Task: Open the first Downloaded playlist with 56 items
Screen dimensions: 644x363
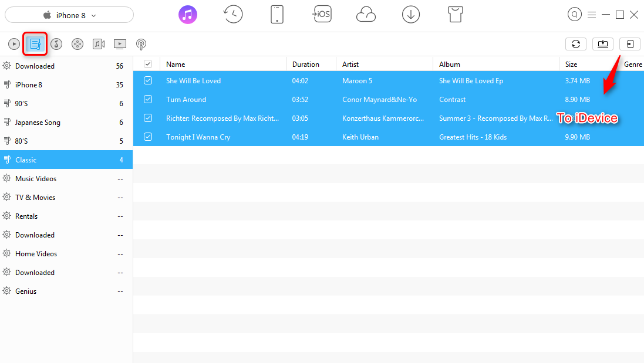Action: 66,66
